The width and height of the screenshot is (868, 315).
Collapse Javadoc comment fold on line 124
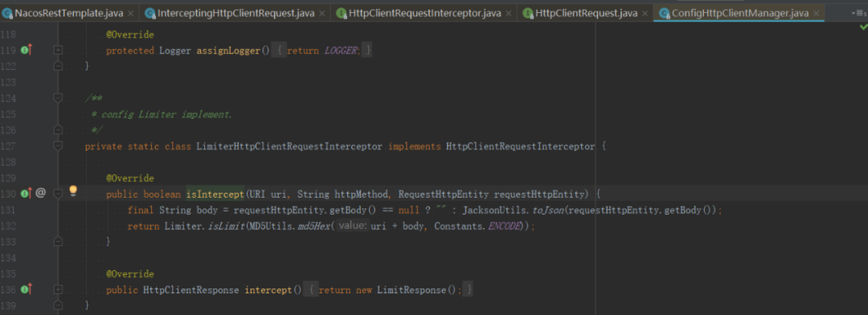click(58, 98)
